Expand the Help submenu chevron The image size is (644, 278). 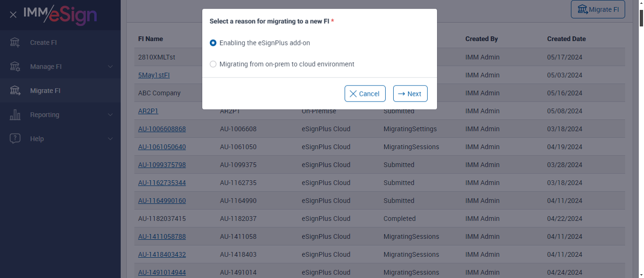pos(110,139)
